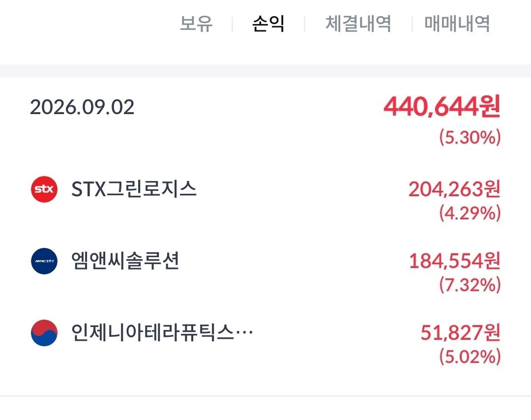Click profit amount 184,554원
This screenshot has height=420, width=531.
point(455,261)
